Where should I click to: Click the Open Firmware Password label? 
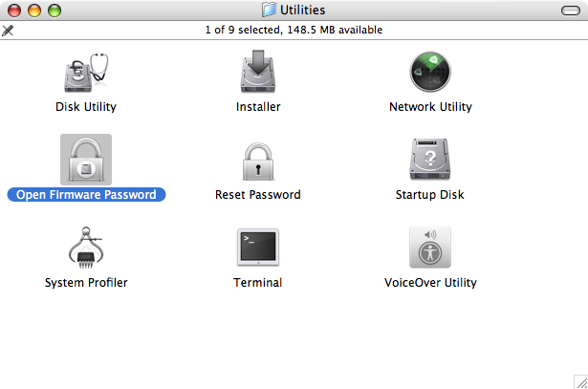pyautogui.click(x=86, y=195)
